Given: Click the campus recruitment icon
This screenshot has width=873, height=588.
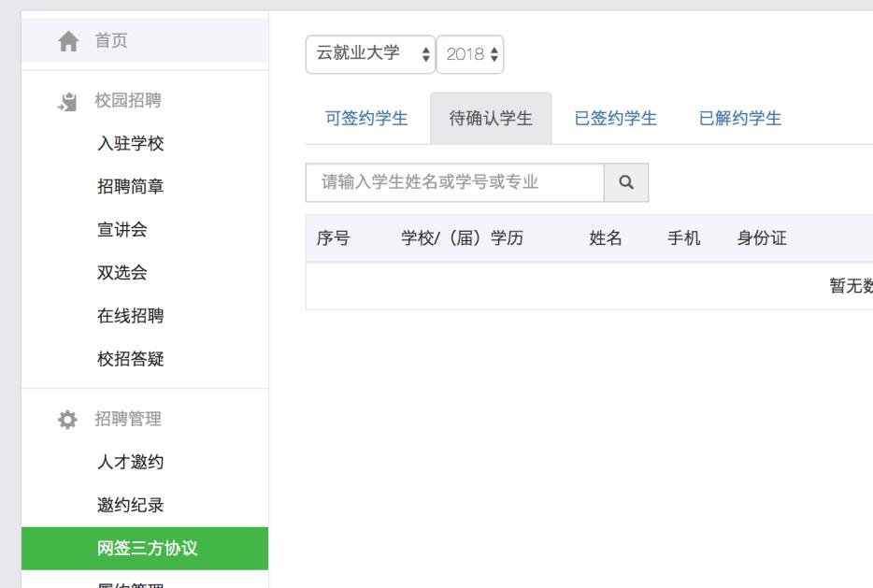Looking at the screenshot, I should (x=68, y=102).
